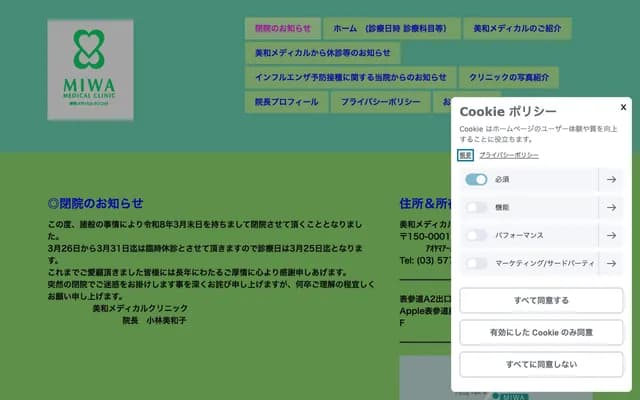Close the Cookie policy dialog
Viewport: 640px width, 400px height.
click(x=623, y=107)
